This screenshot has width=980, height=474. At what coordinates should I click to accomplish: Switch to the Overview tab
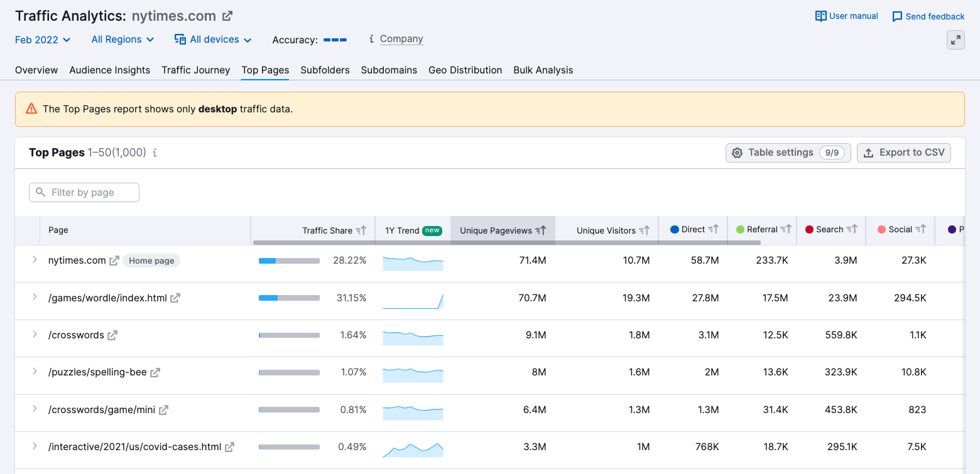36,70
